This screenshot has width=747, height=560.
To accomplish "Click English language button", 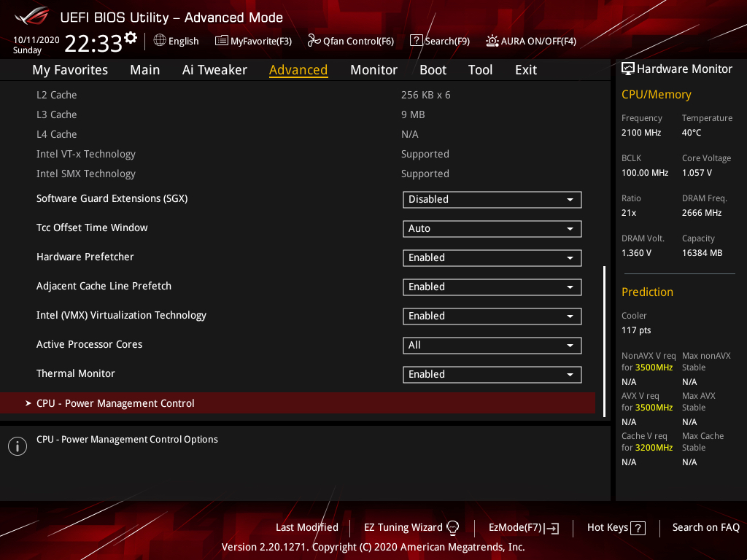I will [x=177, y=41].
